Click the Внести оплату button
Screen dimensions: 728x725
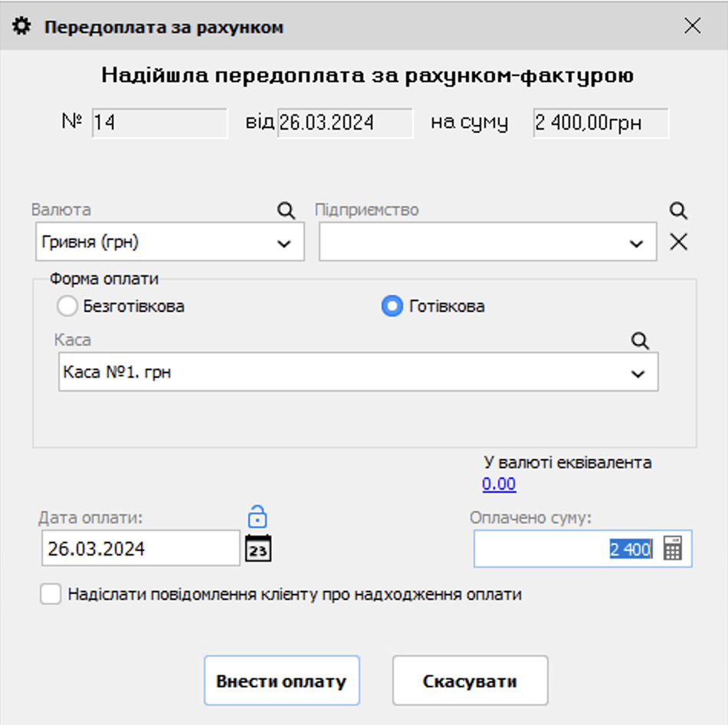281,680
